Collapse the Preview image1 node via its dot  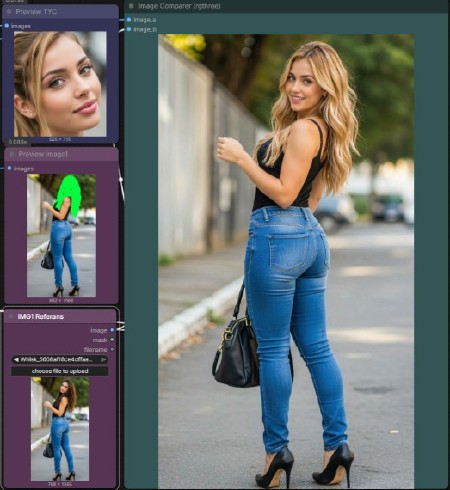tap(12, 154)
